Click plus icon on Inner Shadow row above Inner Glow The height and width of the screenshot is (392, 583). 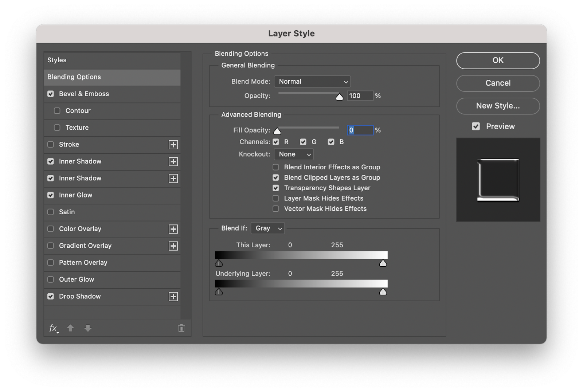point(173,179)
